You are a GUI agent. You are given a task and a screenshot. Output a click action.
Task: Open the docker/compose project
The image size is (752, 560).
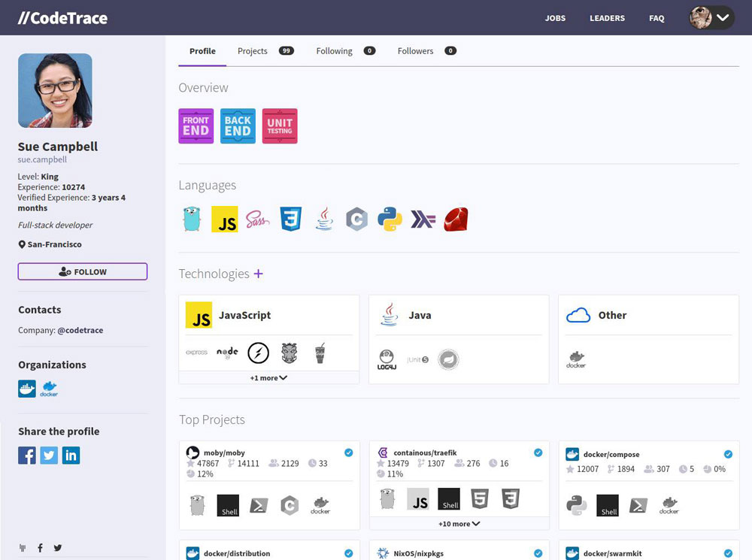coord(611,454)
